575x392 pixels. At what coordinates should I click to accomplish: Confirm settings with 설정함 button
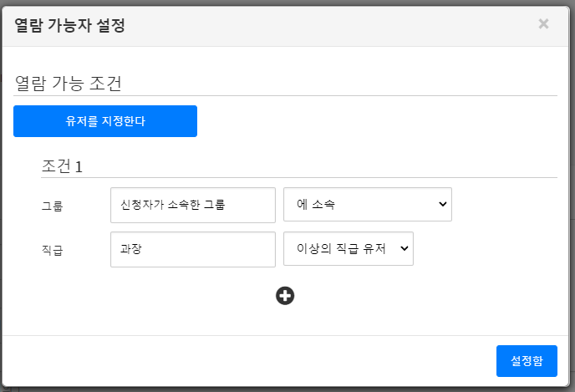click(527, 361)
